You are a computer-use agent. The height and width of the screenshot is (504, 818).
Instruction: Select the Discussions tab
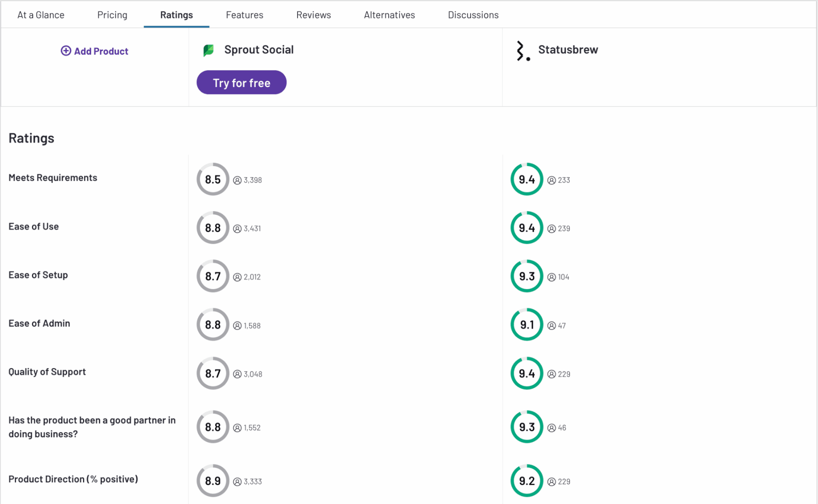click(x=473, y=15)
